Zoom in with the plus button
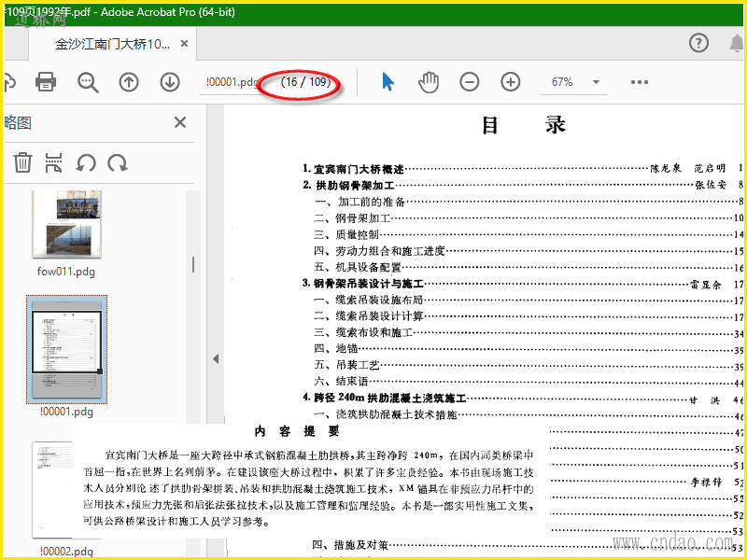 [510, 82]
